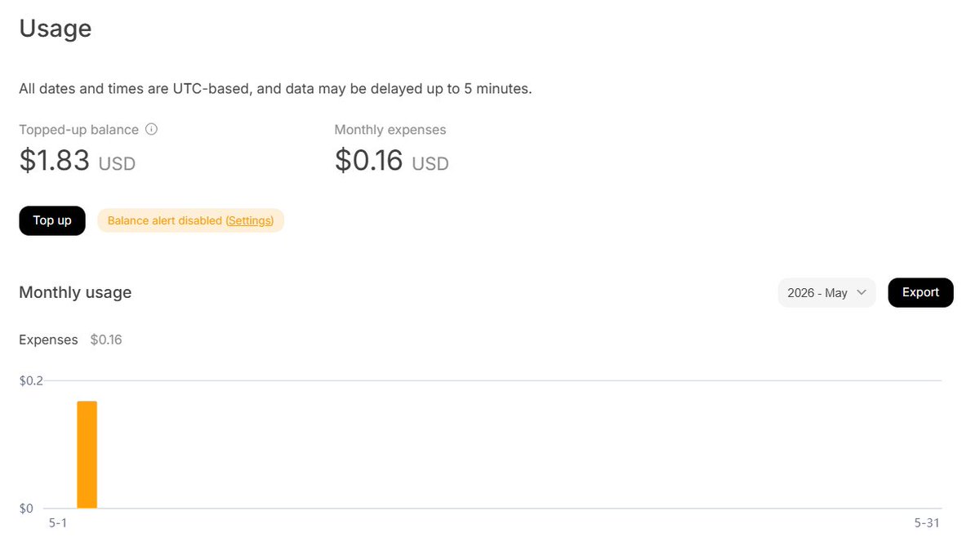Image resolution: width=980 pixels, height=551 pixels.
Task: Click the Monthly expenses label
Action: pos(390,130)
